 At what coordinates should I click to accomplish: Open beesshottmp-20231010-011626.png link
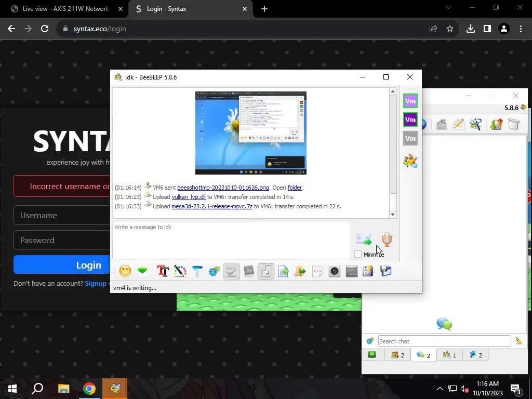coord(223,188)
